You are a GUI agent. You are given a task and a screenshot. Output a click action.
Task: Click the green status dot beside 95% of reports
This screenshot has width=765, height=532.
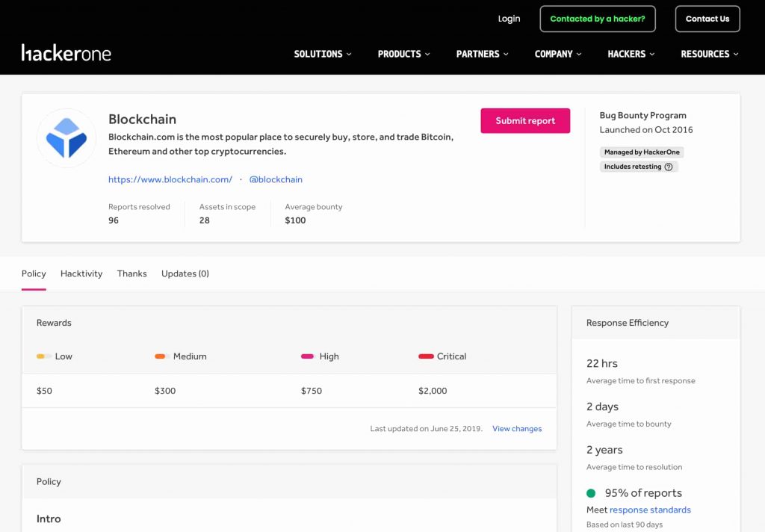[x=592, y=493]
